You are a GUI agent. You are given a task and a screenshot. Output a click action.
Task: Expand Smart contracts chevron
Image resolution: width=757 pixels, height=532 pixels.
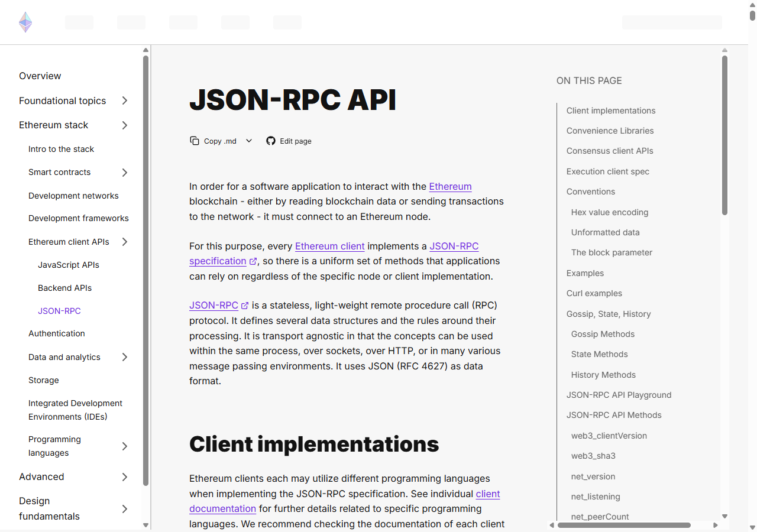point(125,173)
